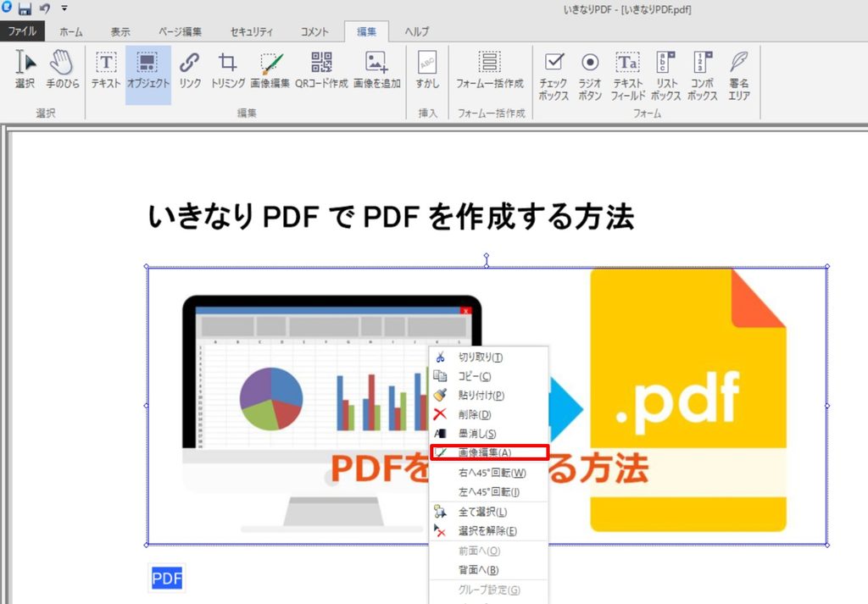Click the 画像編集 ribbon icon
The image size is (868, 604).
pos(270,69)
